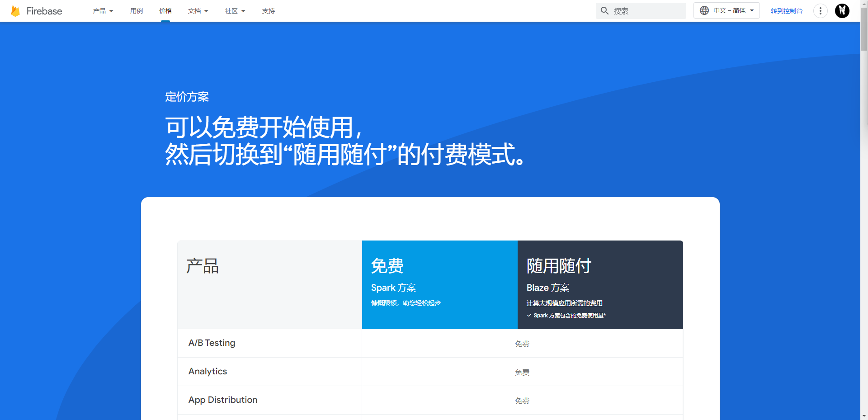The height and width of the screenshot is (420, 868).
Task: Click the 免费 value in A/B Testing row
Action: [522, 344]
